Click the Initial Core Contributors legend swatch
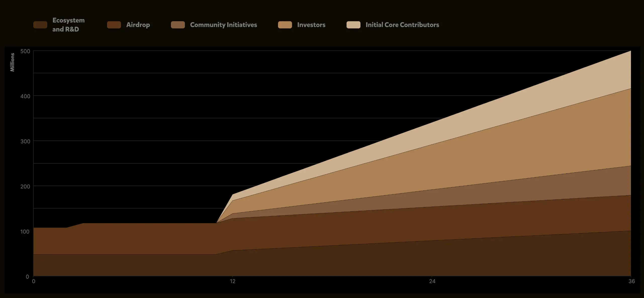The height and width of the screenshot is (298, 644). (x=354, y=25)
